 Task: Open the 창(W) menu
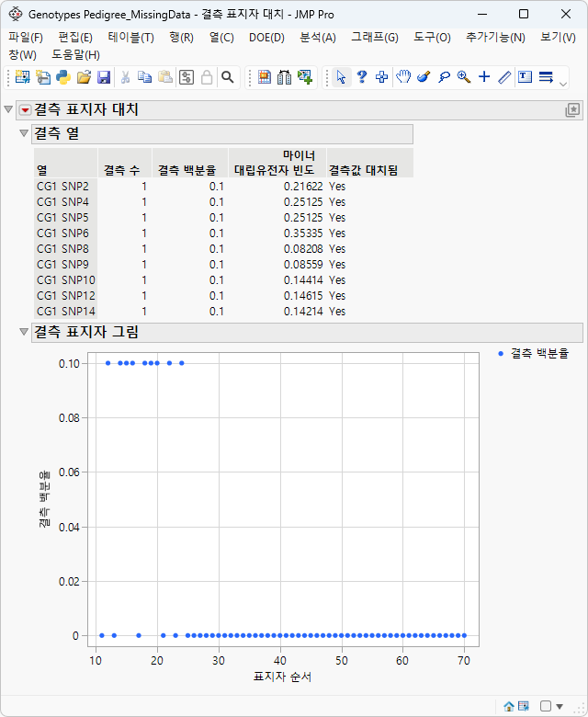pyautogui.click(x=22, y=55)
